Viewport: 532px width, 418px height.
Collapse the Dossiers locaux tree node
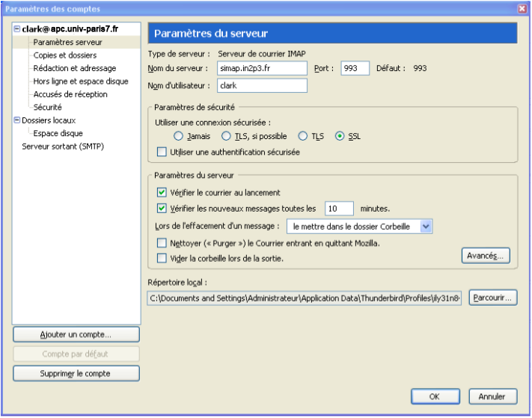tap(16, 120)
